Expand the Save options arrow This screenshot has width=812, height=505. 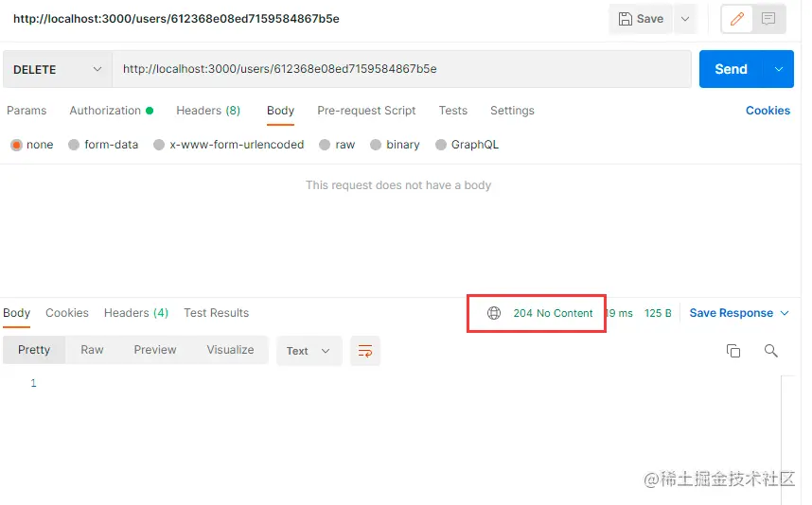(x=685, y=19)
